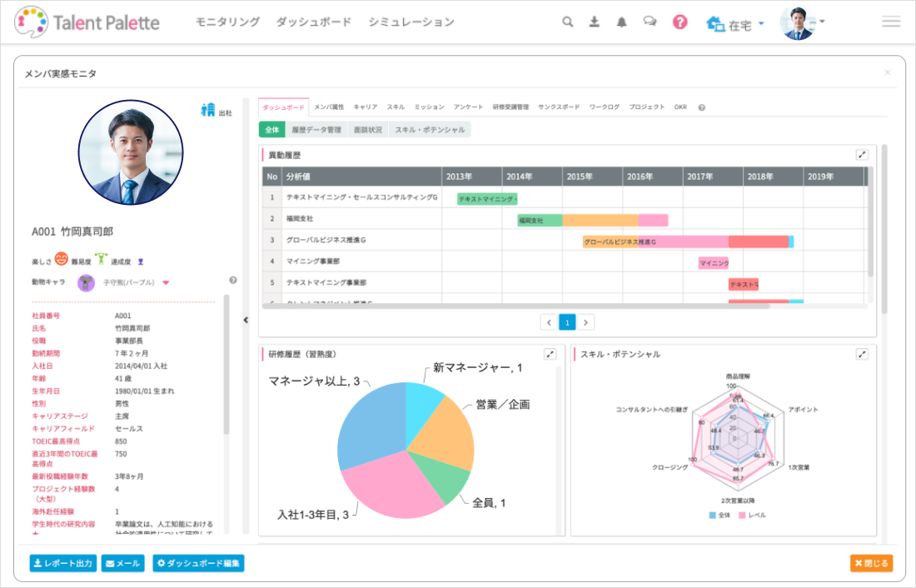Switch to the スキル tab
916x588 pixels.
point(396,107)
